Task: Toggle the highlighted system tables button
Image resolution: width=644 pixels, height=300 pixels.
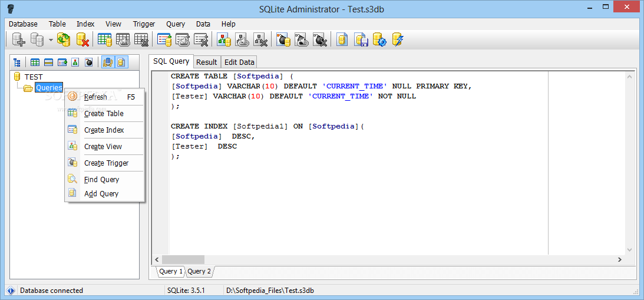Action: pos(108,62)
